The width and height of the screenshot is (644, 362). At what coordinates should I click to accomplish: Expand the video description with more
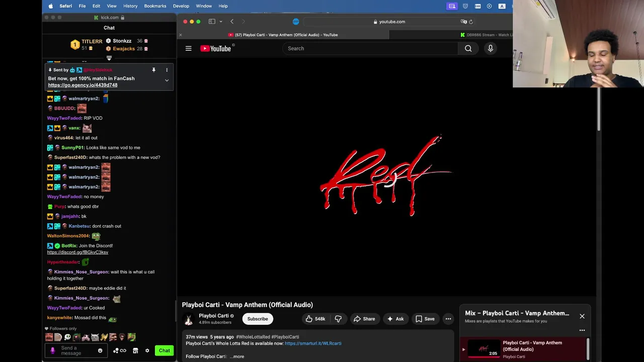pyautogui.click(x=237, y=356)
